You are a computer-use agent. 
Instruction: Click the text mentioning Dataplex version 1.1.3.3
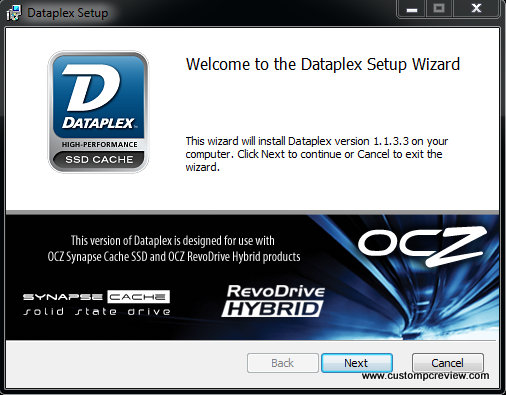click(317, 154)
